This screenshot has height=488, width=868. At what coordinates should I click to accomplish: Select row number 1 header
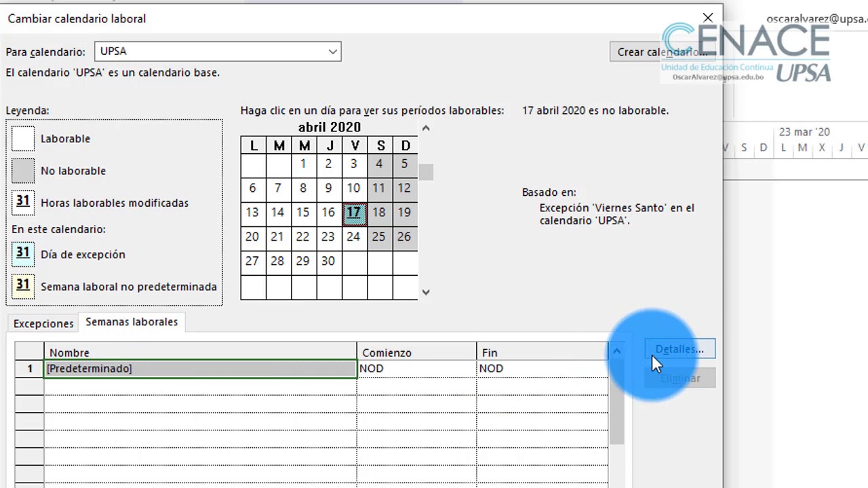click(30, 369)
